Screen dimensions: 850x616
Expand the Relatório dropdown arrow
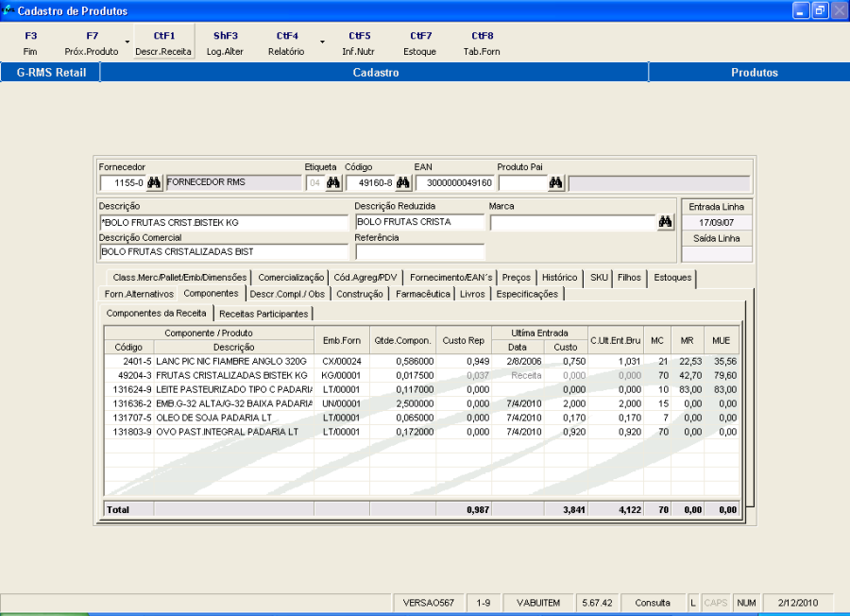321,43
